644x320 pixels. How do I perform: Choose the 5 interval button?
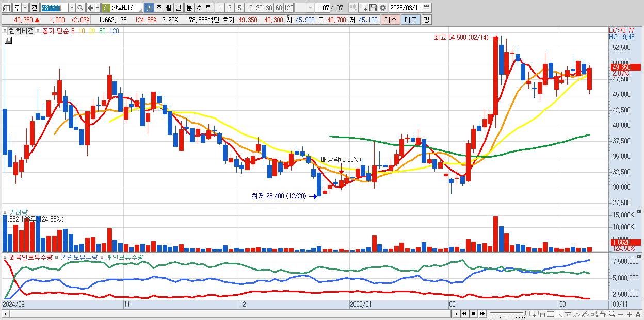(x=239, y=8)
